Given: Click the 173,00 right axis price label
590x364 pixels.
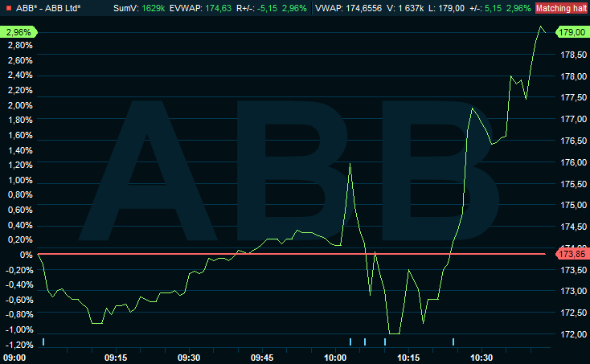Looking at the screenshot, I should (573, 291).
